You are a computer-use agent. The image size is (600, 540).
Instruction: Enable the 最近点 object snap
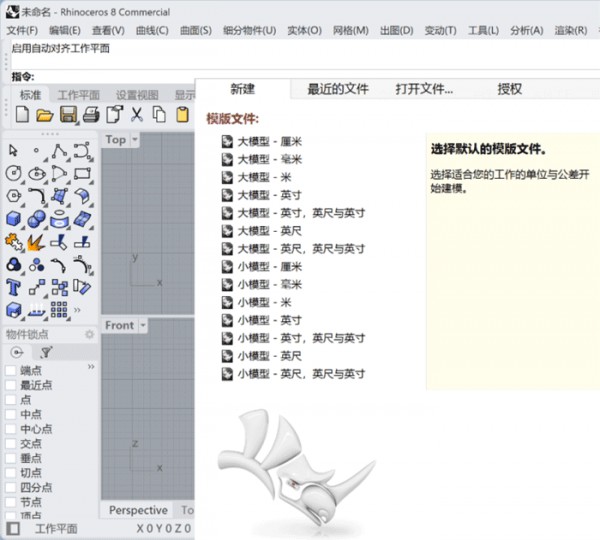pyautogui.click(x=10, y=385)
